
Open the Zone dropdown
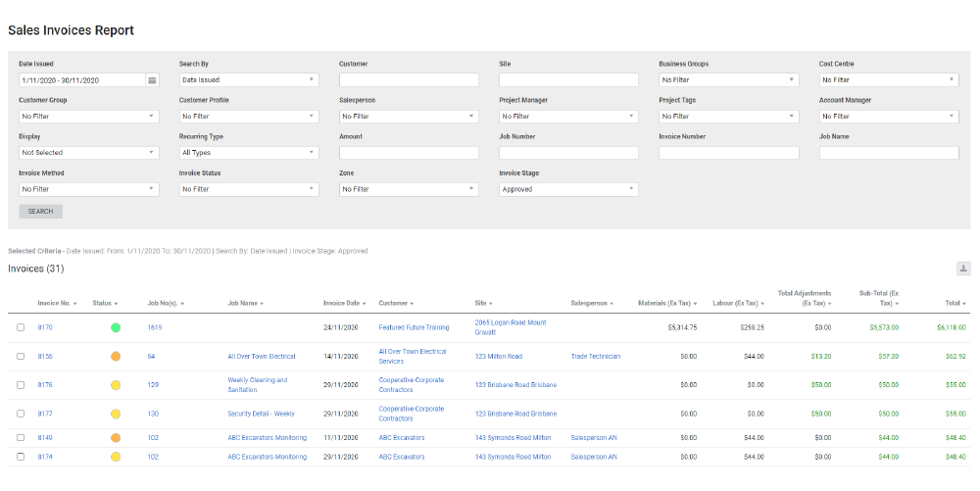pyautogui.click(x=409, y=189)
